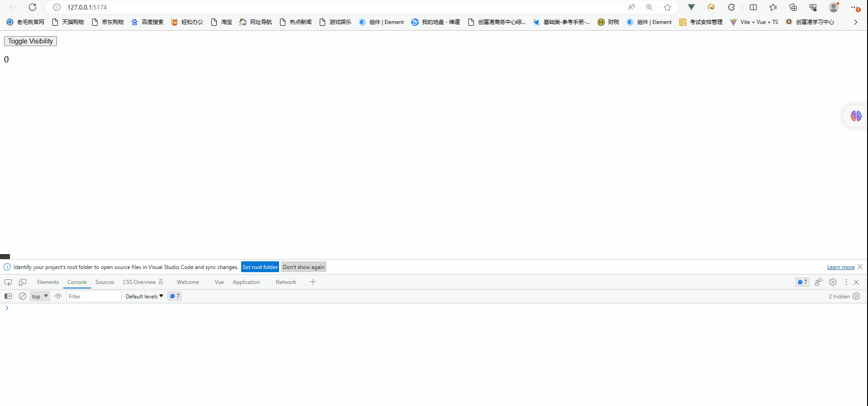This screenshot has width=868, height=406.
Task: Reload the page with the refresh icon
Action: tap(33, 7)
